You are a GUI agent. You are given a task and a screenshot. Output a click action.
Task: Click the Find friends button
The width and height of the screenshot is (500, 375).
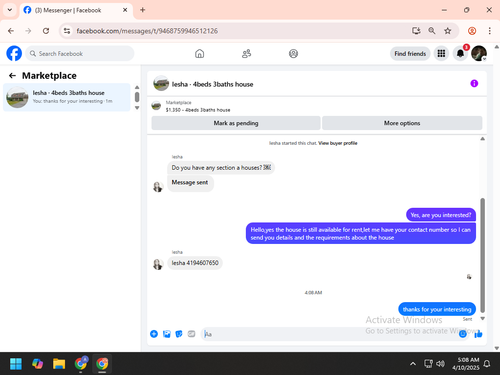pos(410,54)
